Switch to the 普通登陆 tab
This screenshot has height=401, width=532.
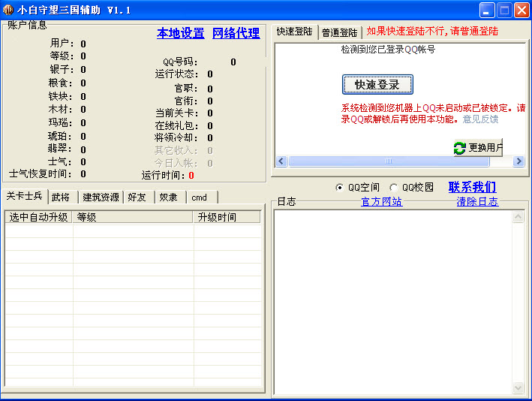(340, 32)
